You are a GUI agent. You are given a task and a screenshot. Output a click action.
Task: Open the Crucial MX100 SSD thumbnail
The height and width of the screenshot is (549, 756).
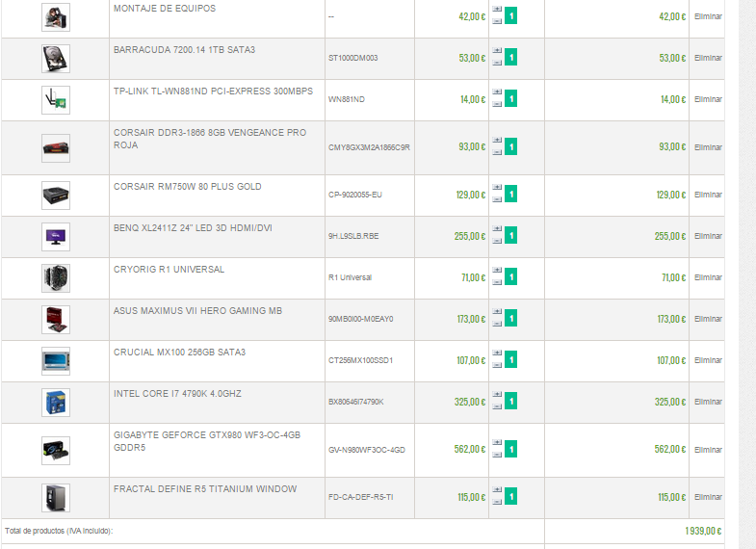(56, 361)
